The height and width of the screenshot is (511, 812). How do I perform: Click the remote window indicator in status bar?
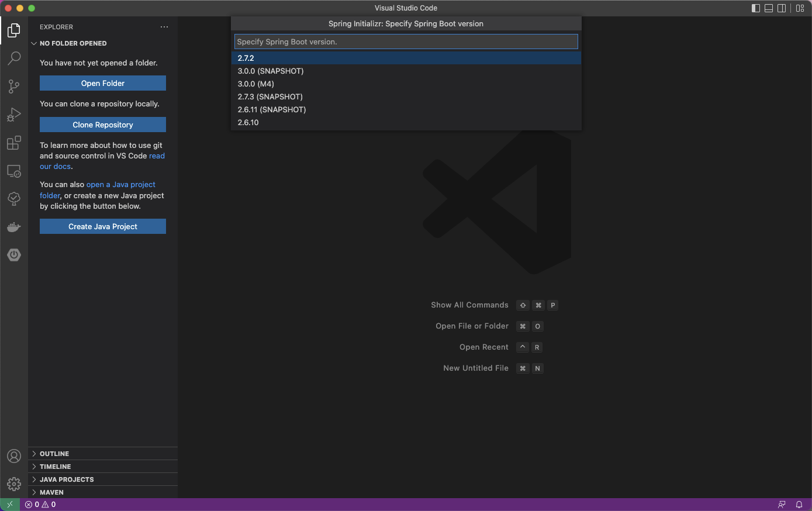10,505
